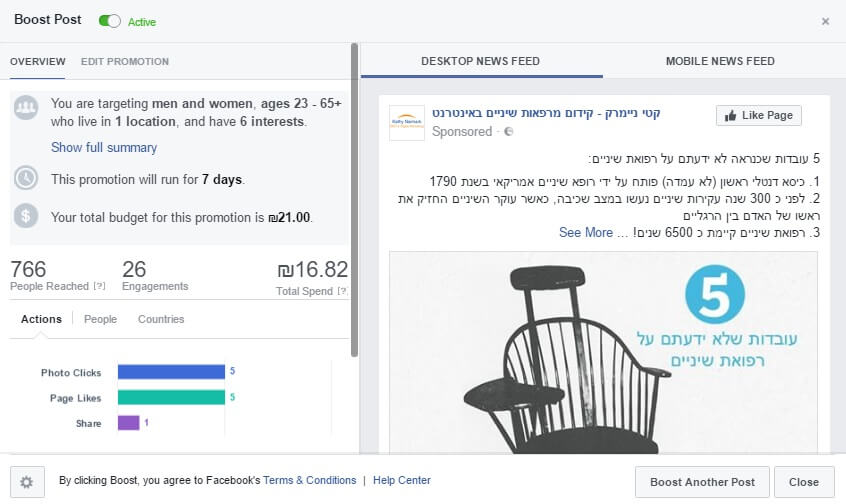Screen dimensions: 846x504
Task: Click the sponsored post globe icon
Action: pyautogui.click(x=508, y=132)
